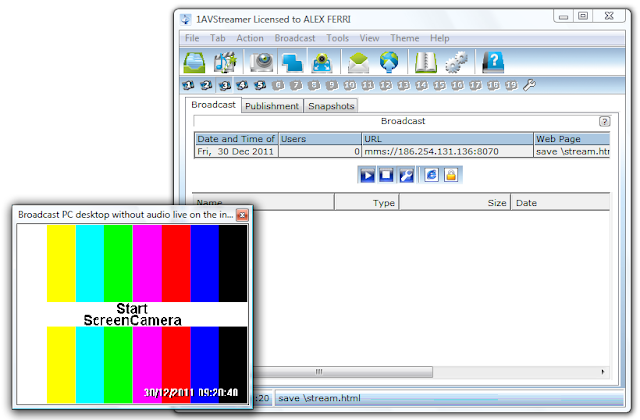This screenshot has height=420, width=640.
Task: Sort file list by Date column
Action: 560,203
